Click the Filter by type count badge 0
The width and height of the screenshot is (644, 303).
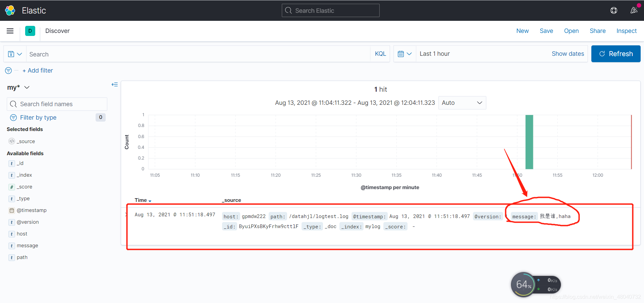coord(101,117)
